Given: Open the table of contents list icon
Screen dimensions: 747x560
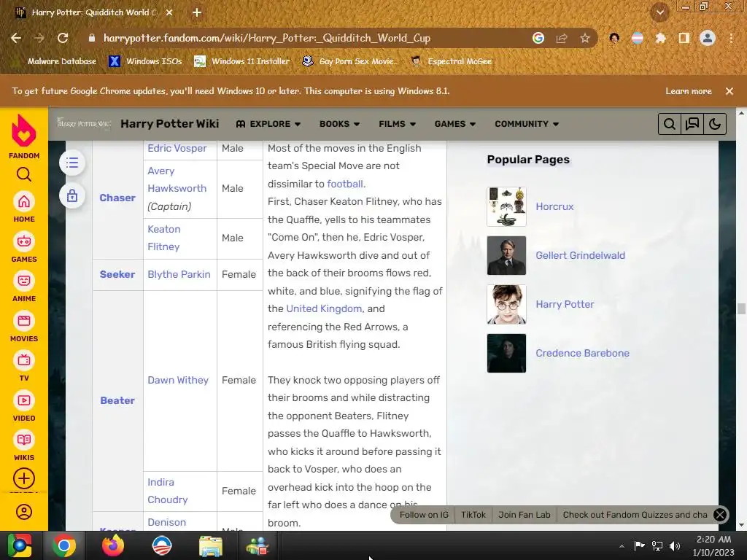Looking at the screenshot, I should [x=72, y=163].
